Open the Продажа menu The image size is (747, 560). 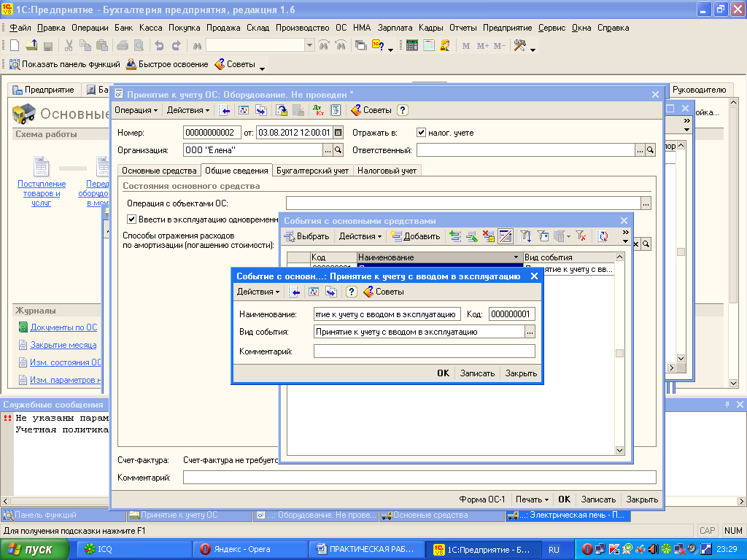click(x=223, y=28)
